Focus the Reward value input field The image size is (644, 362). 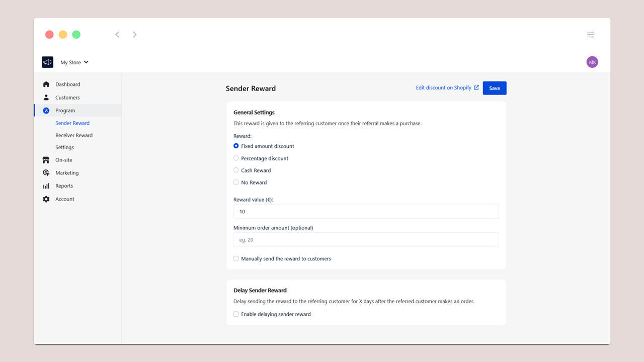click(366, 212)
